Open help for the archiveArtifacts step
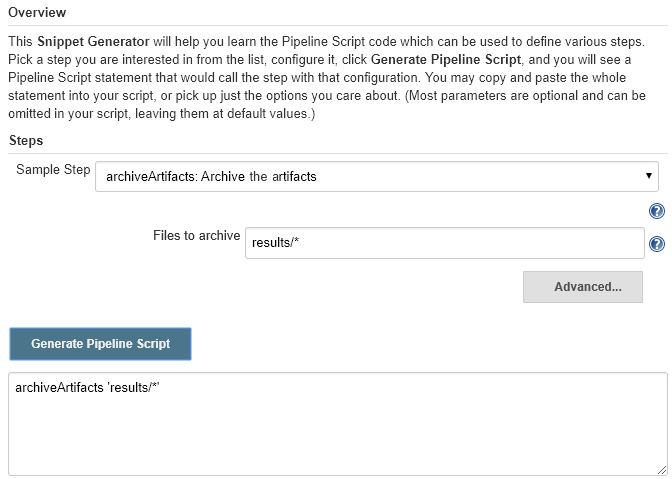 [657, 211]
